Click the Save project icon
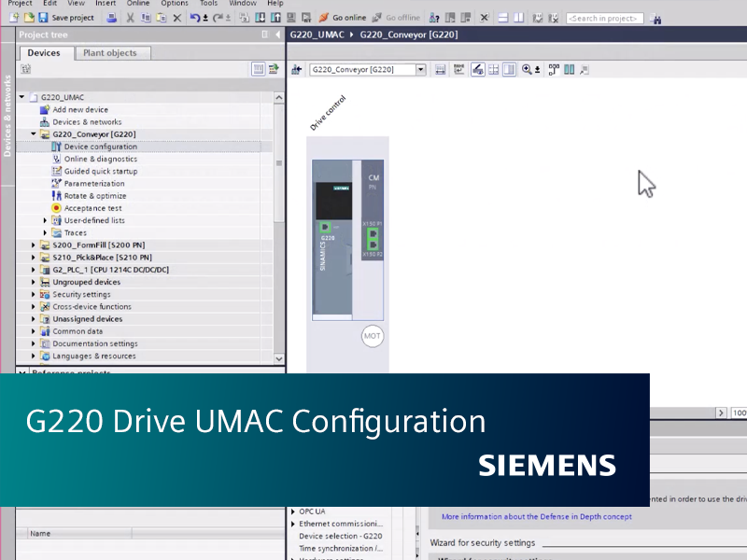The height and width of the screenshot is (560, 747). [x=43, y=18]
